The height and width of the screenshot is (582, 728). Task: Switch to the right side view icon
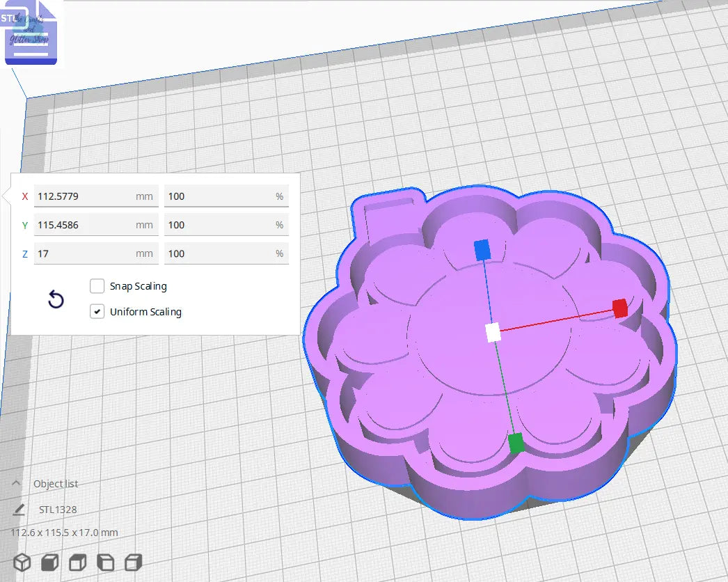click(x=133, y=562)
